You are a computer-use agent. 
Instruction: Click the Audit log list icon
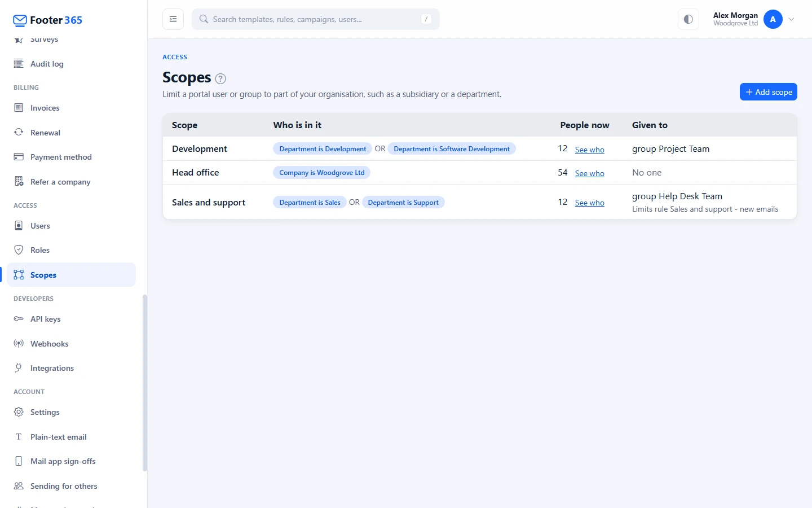click(19, 63)
